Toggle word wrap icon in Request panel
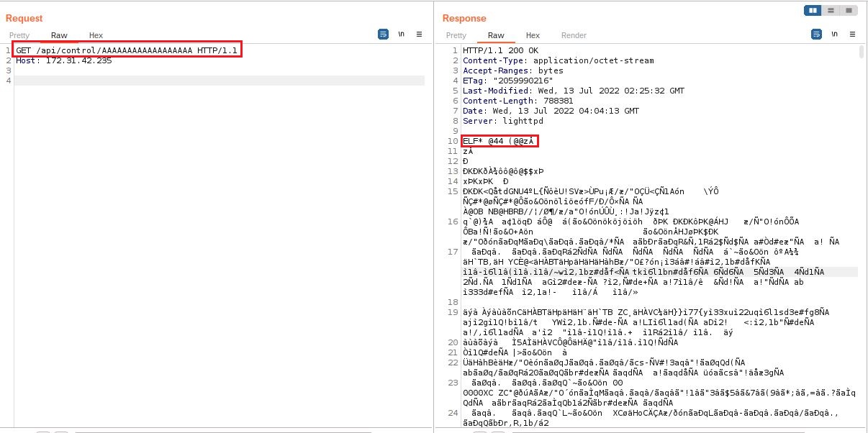868x433 pixels. point(383,35)
